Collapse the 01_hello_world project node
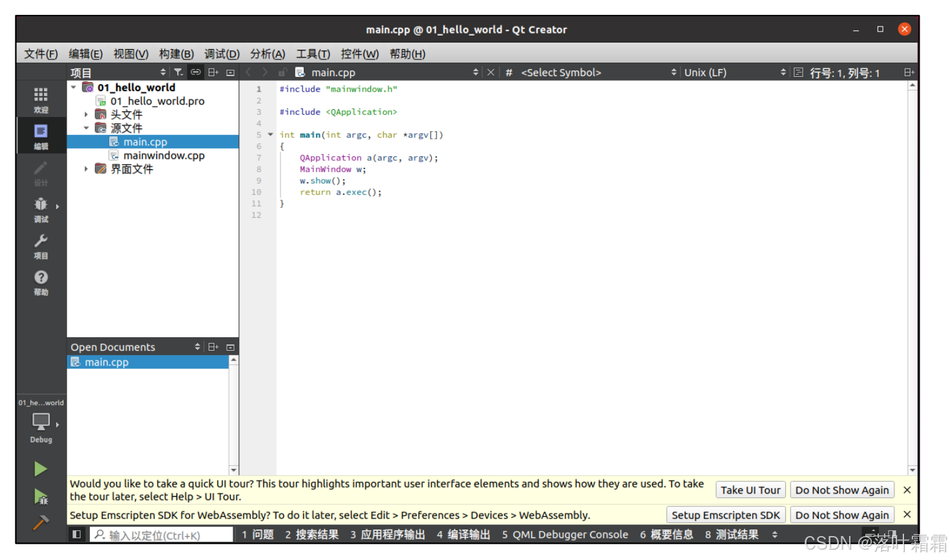950x560 pixels. point(74,87)
